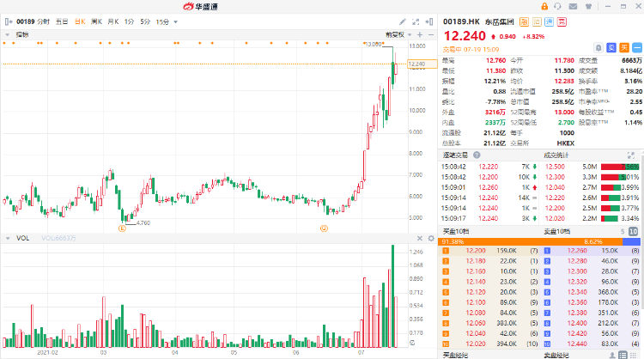Open the mail messages icon

click(573, 6)
